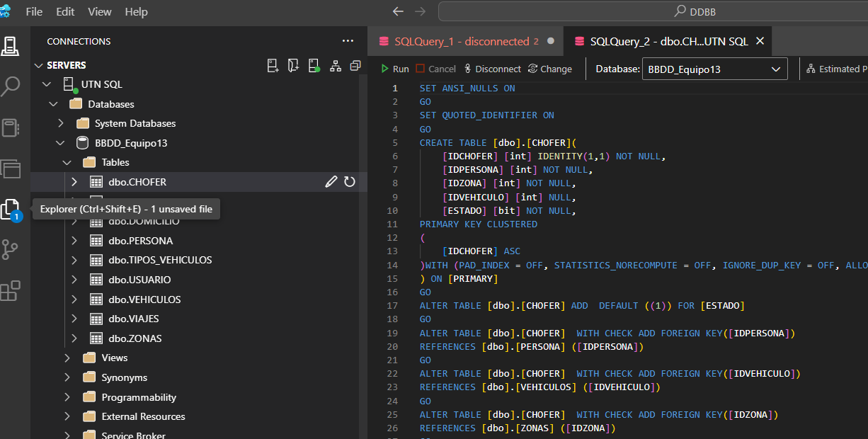
Task: Open the View menu
Action: [x=100, y=12]
